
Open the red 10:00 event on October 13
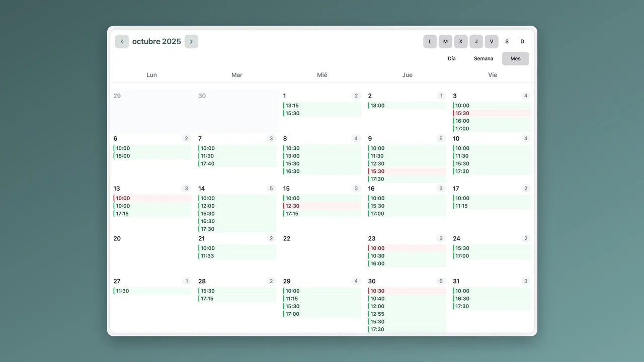(x=152, y=198)
